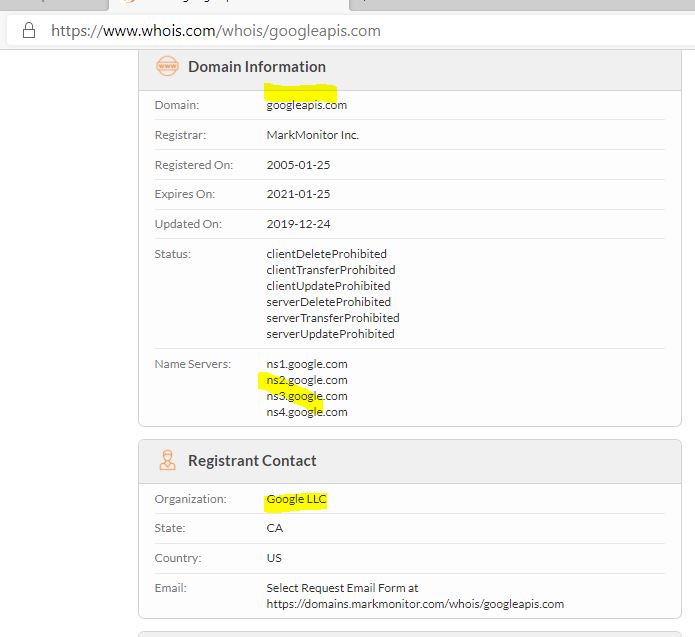Viewport: 695px width, 637px height.
Task: Click the Expires On date 2021-01-25
Action: pyautogui.click(x=298, y=194)
